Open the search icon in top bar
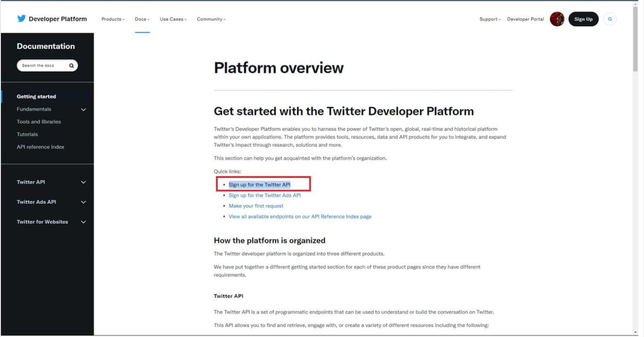The image size is (644, 337). coord(610,19)
